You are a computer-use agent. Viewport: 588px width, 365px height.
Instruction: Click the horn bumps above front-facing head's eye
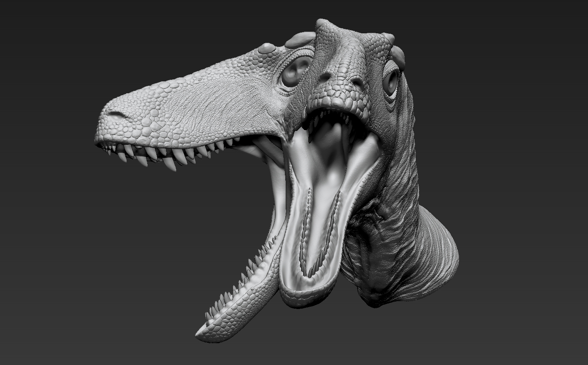[397, 56]
